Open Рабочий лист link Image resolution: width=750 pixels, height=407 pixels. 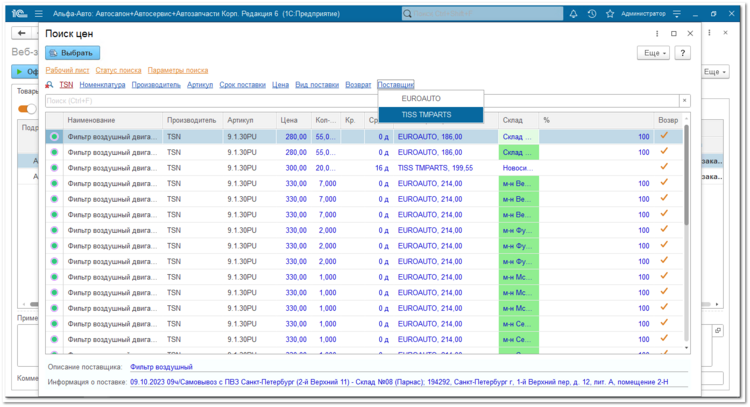click(67, 70)
